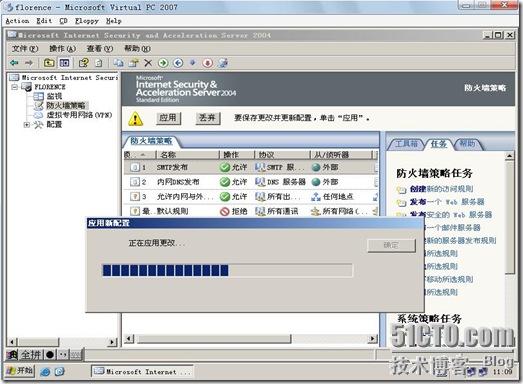Click the Internet Explorer quick launch icon
Screen dimensions: 523x384
click(x=45, y=372)
